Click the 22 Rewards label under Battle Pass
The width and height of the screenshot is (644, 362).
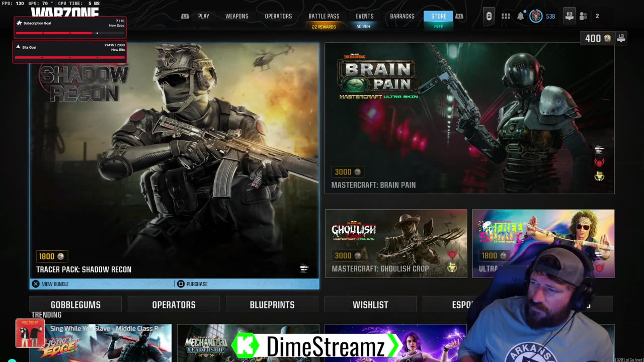(324, 27)
